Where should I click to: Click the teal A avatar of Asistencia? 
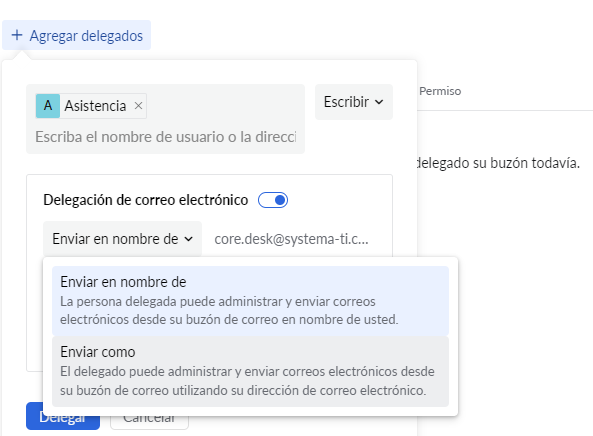pos(48,106)
